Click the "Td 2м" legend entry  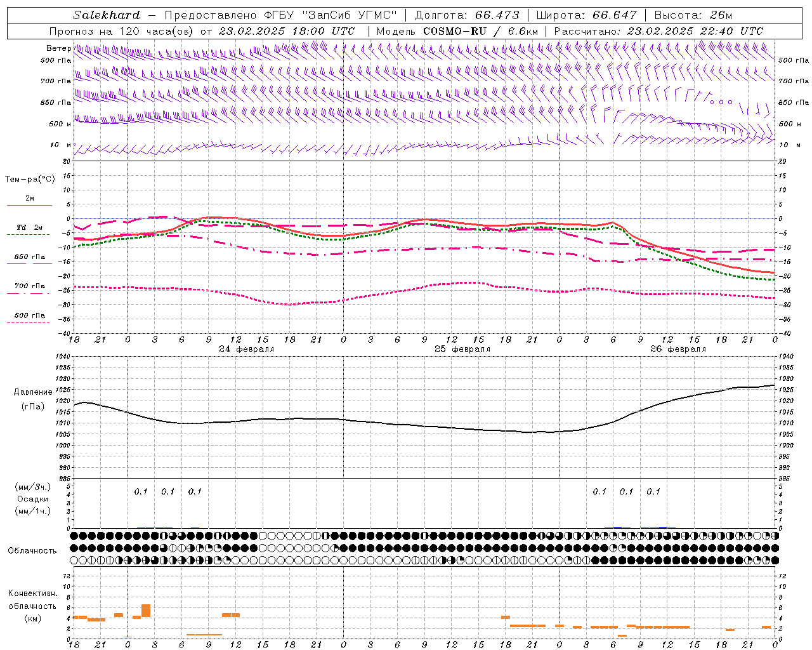click(30, 227)
